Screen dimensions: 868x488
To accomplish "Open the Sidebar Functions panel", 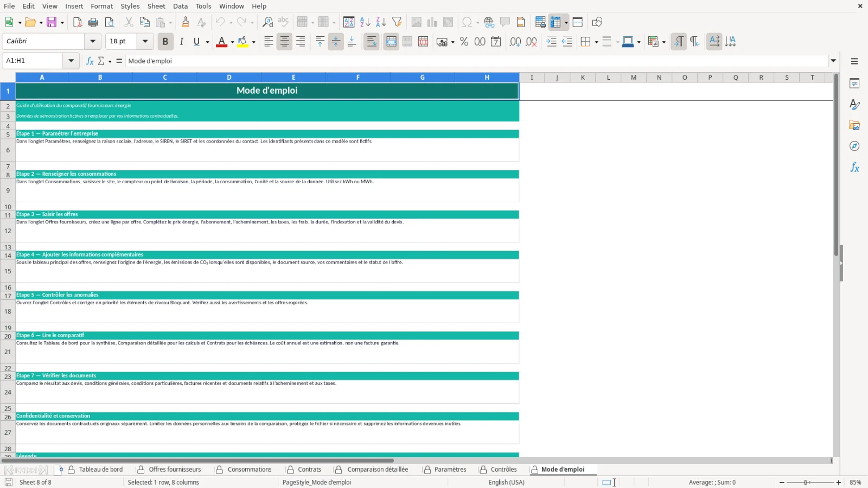I will 854,168.
